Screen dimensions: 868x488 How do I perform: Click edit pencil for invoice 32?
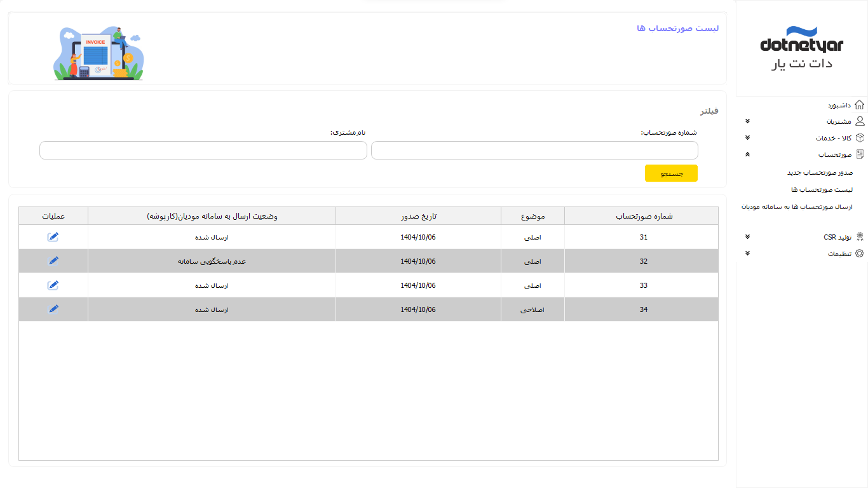[53, 261]
